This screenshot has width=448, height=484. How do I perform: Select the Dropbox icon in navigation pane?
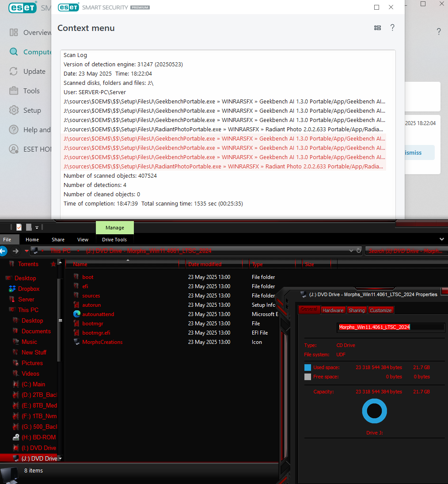tap(12, 289)
